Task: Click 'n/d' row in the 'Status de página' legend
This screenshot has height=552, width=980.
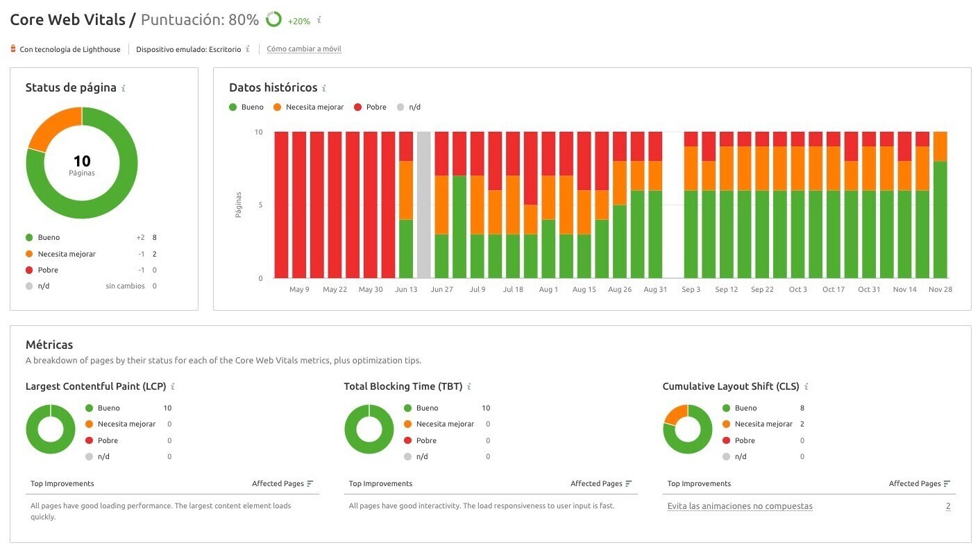Action: pyautogui.click(x=91, y=286)
